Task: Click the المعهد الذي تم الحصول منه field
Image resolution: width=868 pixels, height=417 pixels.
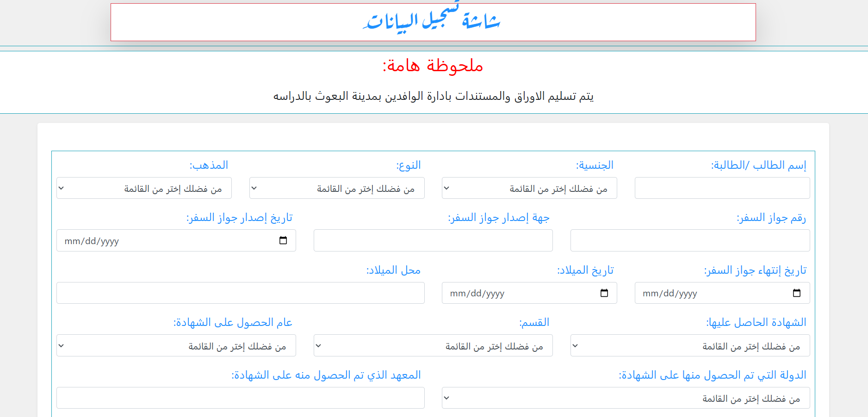Action: [x=241, y=398]
